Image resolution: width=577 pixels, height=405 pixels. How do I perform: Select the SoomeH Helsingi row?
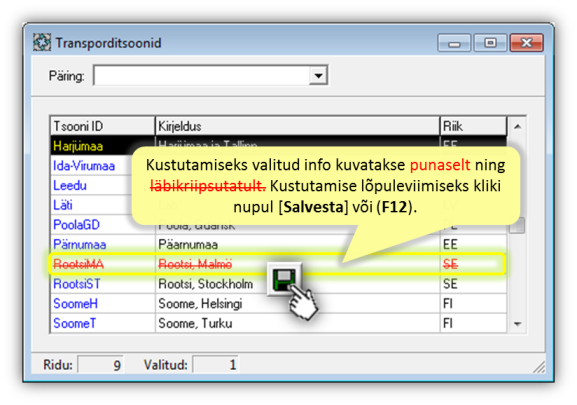pyautogui.click(x=278, y=304)
